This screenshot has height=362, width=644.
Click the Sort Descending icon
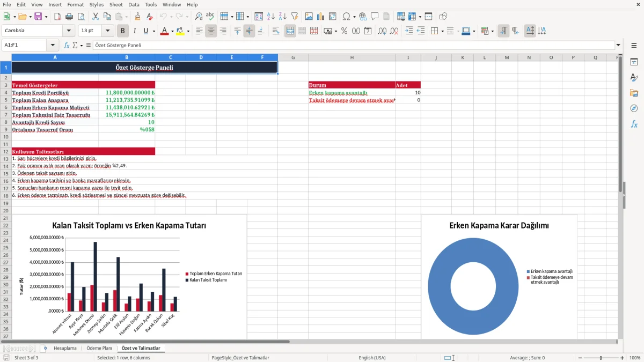point(282,17)
